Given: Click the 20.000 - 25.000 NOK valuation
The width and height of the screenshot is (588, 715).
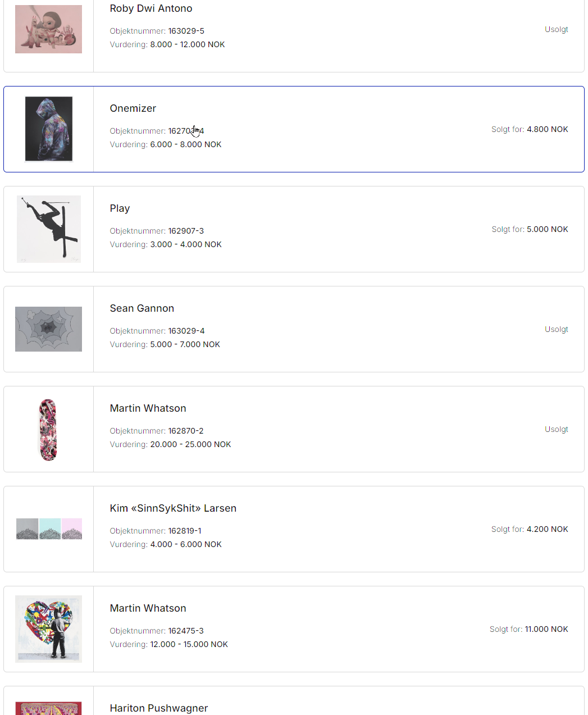Looking at the screenshot, I should pos(190,444).
